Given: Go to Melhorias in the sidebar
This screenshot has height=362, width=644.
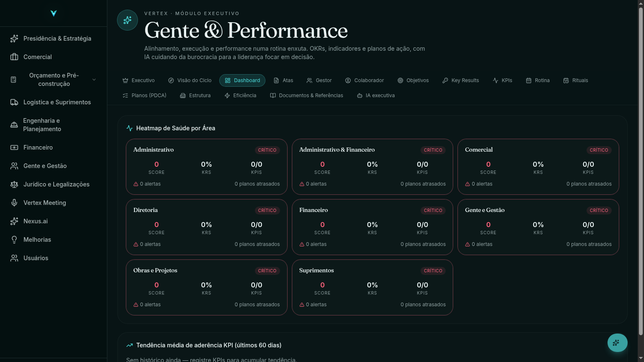Looking at the screenshot, I should coord(54,240).
